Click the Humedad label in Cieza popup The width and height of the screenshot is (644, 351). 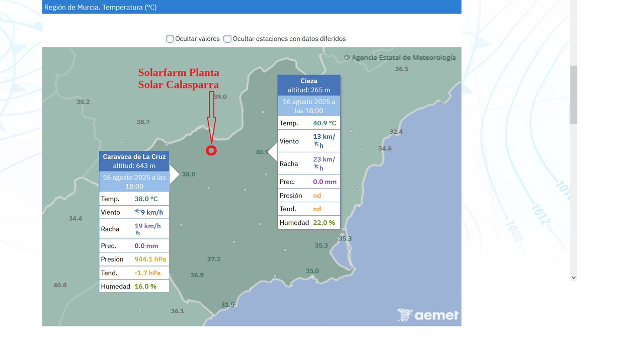click(x=294, y=222)
